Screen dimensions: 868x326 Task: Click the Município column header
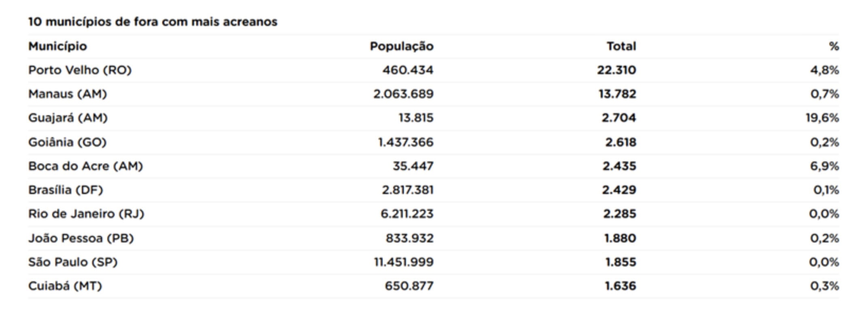57,46
